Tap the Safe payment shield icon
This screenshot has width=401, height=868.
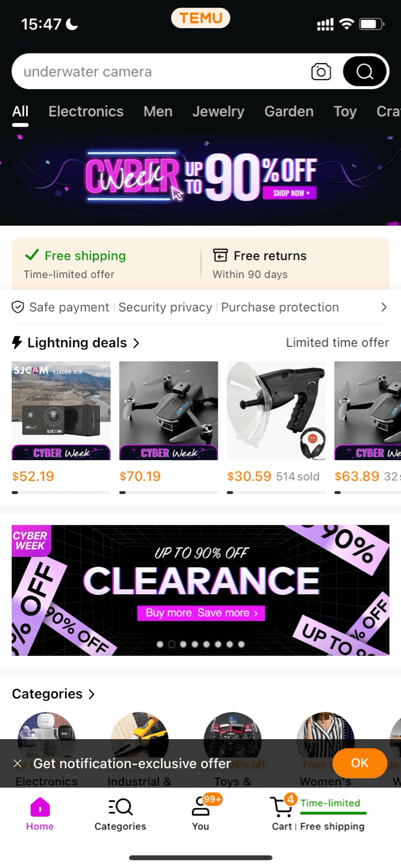pos(18,307)
